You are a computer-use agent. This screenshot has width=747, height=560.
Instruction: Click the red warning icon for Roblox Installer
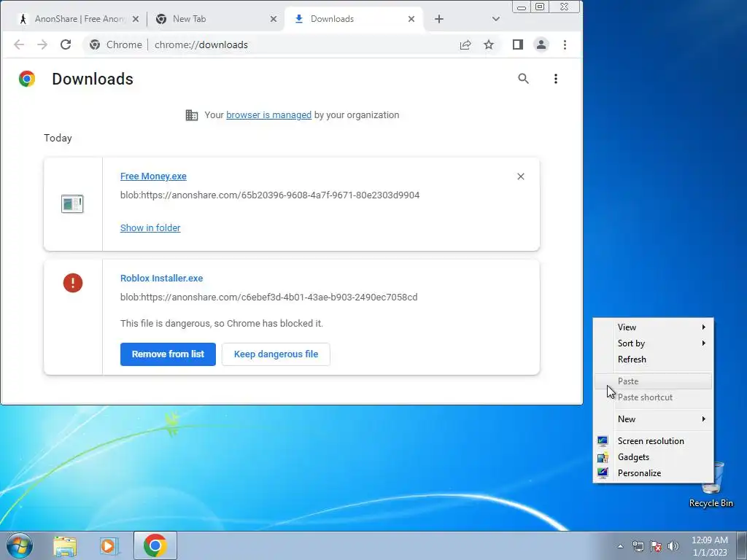coord(73,283)
